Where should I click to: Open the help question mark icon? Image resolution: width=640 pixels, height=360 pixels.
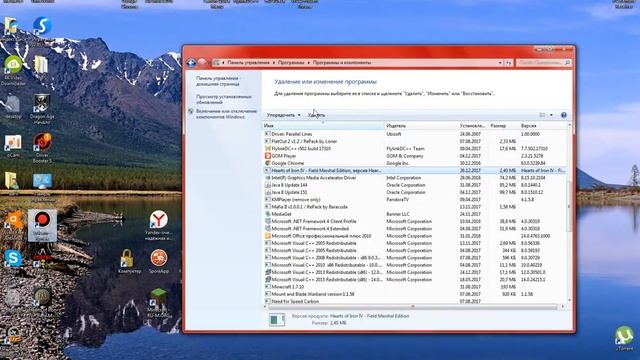(564, 115)
